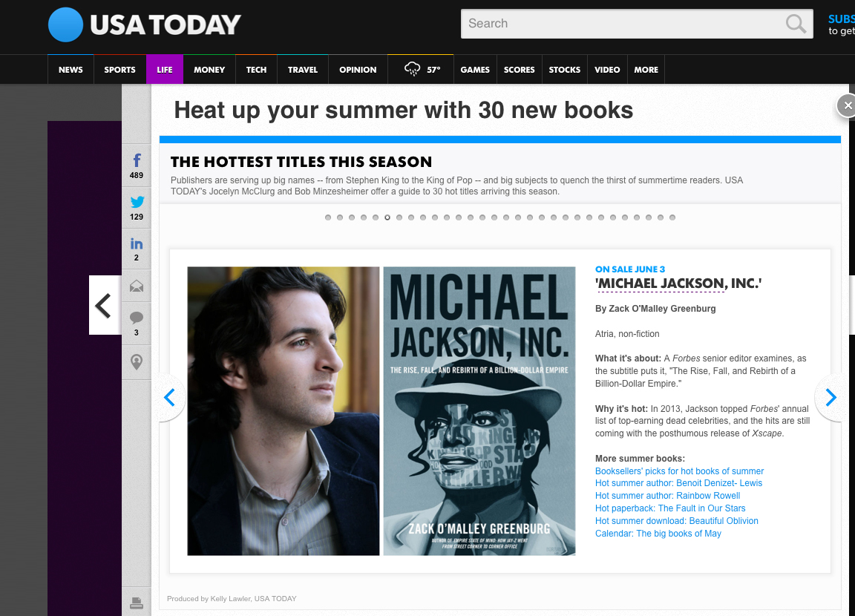Viewport: 855px width, 616px height.
Task: Go to previous book with left arrow
Action: coord(169,398)
